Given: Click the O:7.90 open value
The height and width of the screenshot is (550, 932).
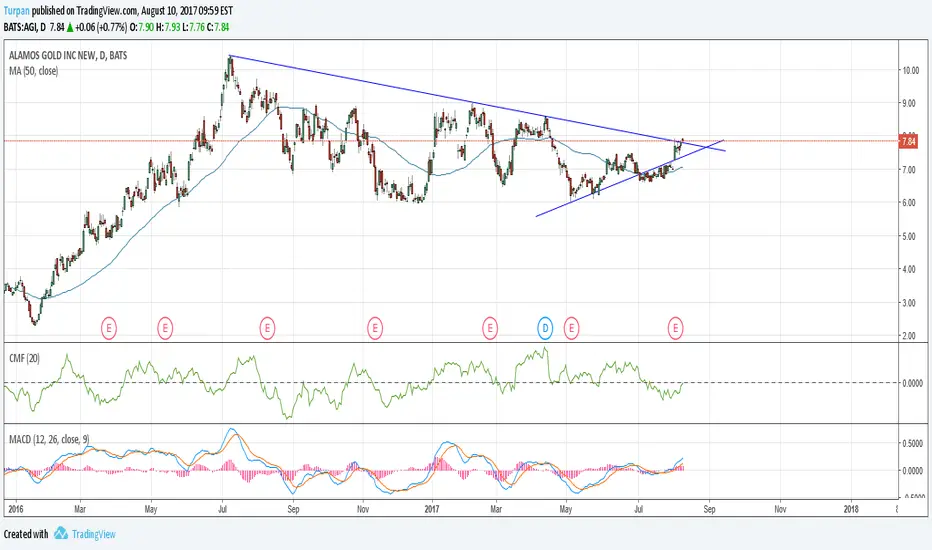Looking at the screenshot, I should pyautogui.click(x=141, y=27).
